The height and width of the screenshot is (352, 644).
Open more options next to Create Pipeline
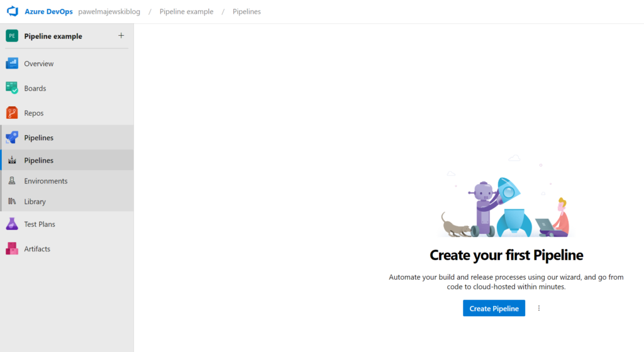coord(539,308)
